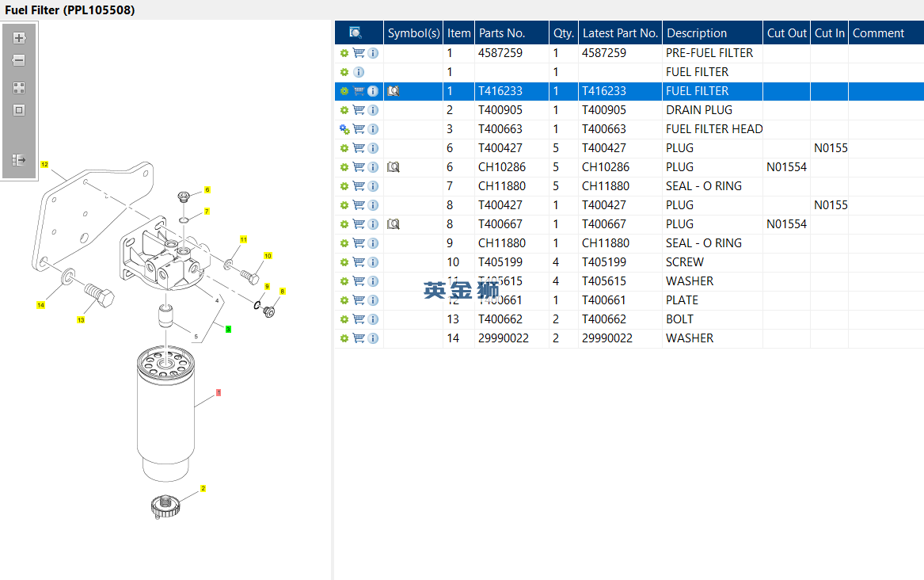Select yellow callout 8 in the diagram
This screenshot has width=924, height=580.
click(283, 291)
